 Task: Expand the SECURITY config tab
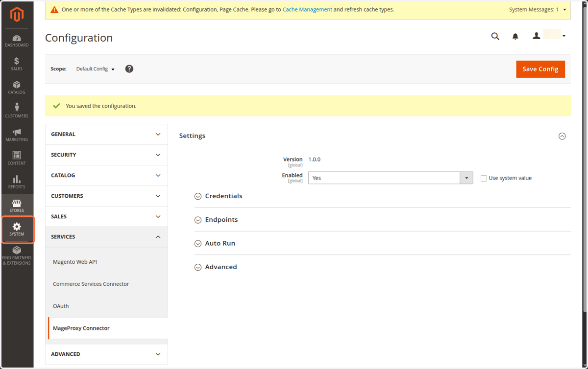coord(106,155)
